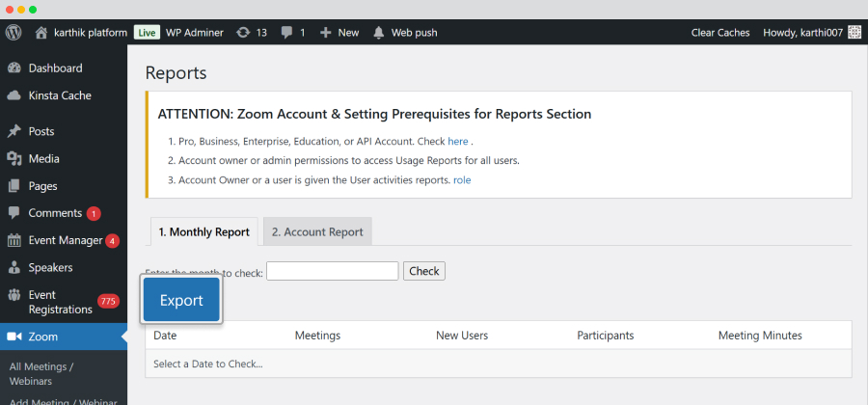Click the Pages icon in sidebar

pyautogui.click(x=14, y=186)
